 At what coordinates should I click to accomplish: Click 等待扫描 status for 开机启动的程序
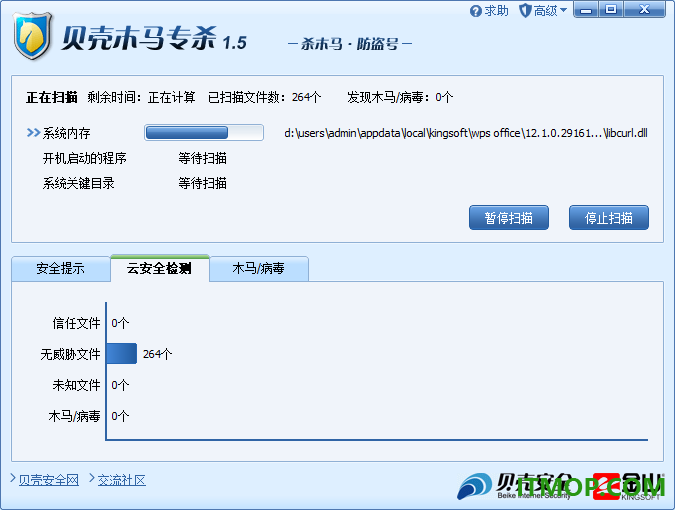[202, 158]
